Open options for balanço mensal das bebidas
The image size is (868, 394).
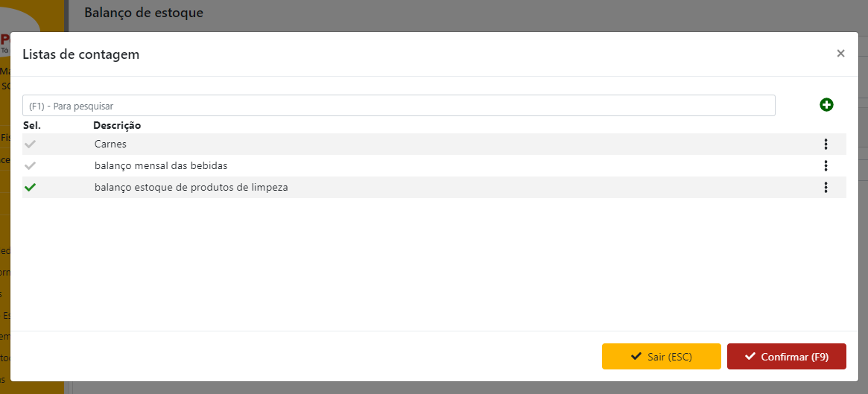826,166
